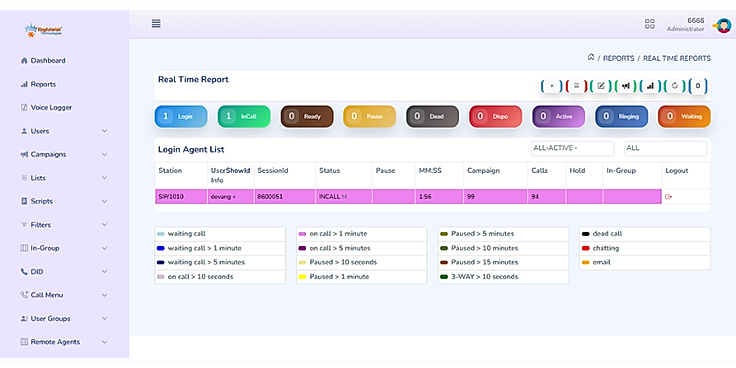The width and height of the screenshot is (736, 368).
Task: Click the DID phone icon in sidebar
Action: (x=24, y=271)
